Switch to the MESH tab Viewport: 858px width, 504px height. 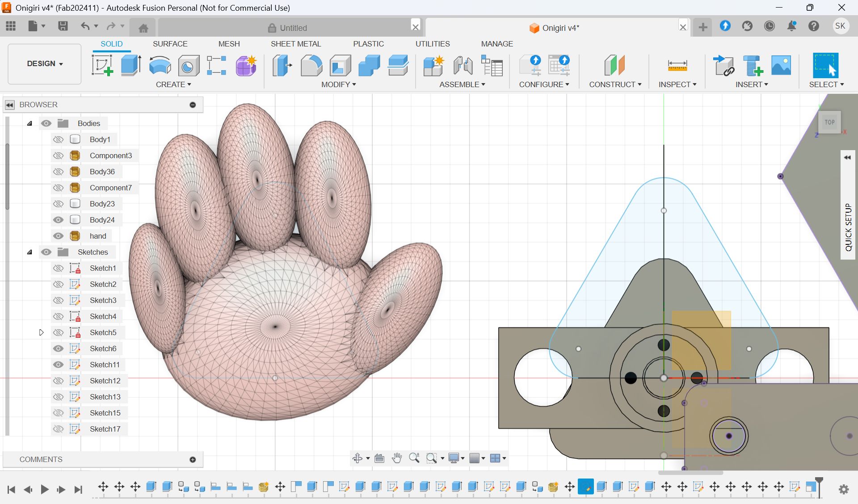click(x=229, y=44)
